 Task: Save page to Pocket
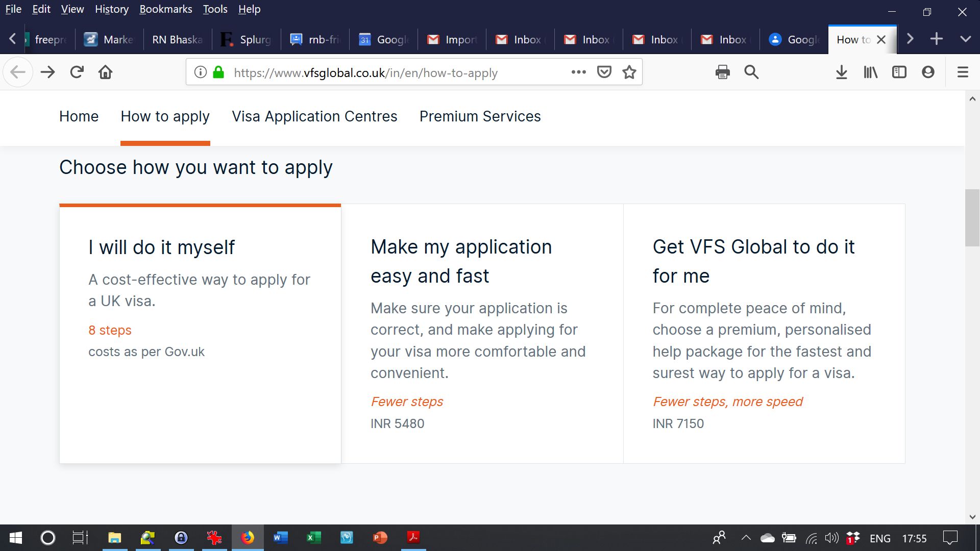click(604, 72)
